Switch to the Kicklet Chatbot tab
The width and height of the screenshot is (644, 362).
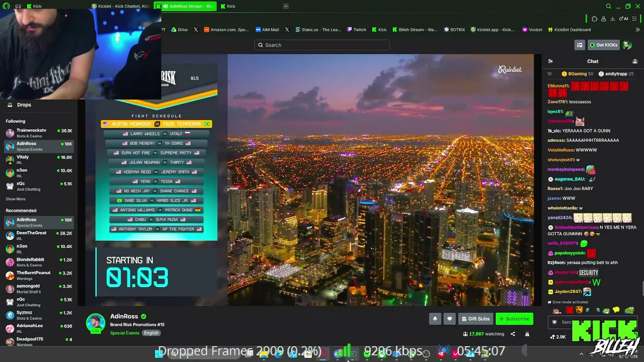[x=121, y=6]
